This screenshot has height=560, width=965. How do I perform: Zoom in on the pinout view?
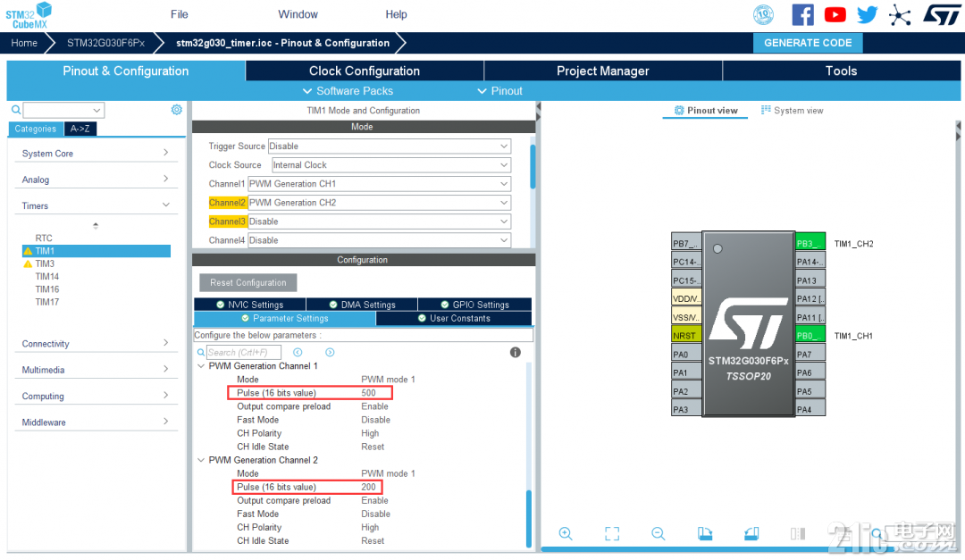click(x=566, y=533)
